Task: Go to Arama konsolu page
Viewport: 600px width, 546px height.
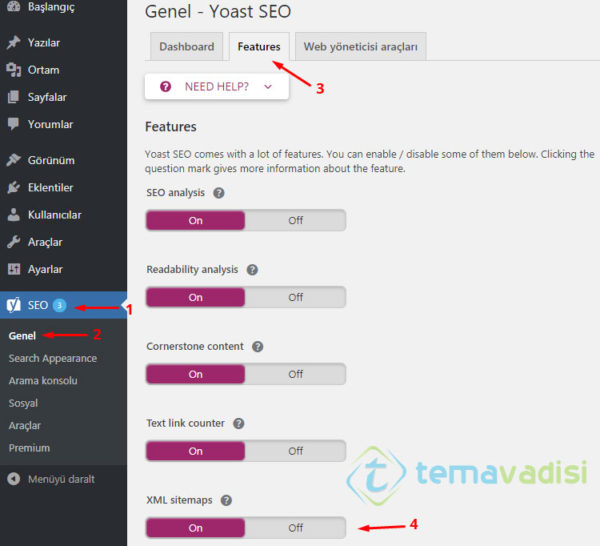Action: [42, 380]
